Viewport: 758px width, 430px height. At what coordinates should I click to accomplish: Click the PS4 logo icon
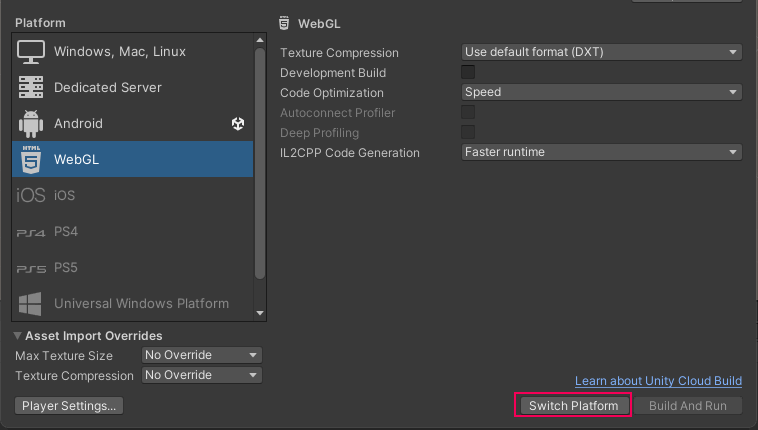(31, 233)
